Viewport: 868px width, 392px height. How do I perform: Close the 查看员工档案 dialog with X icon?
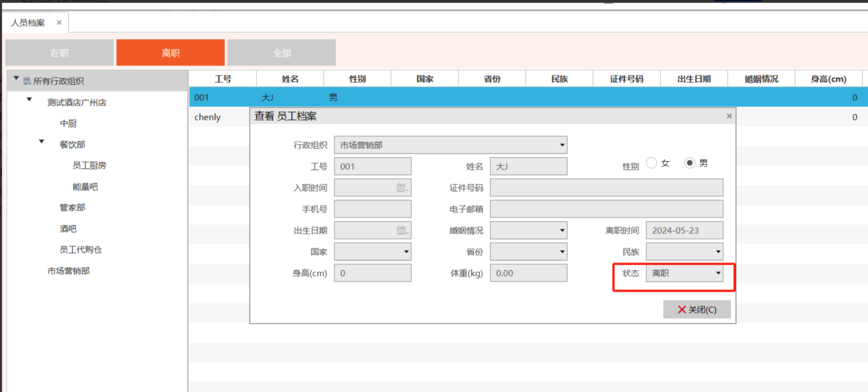[x=729, y=116]
